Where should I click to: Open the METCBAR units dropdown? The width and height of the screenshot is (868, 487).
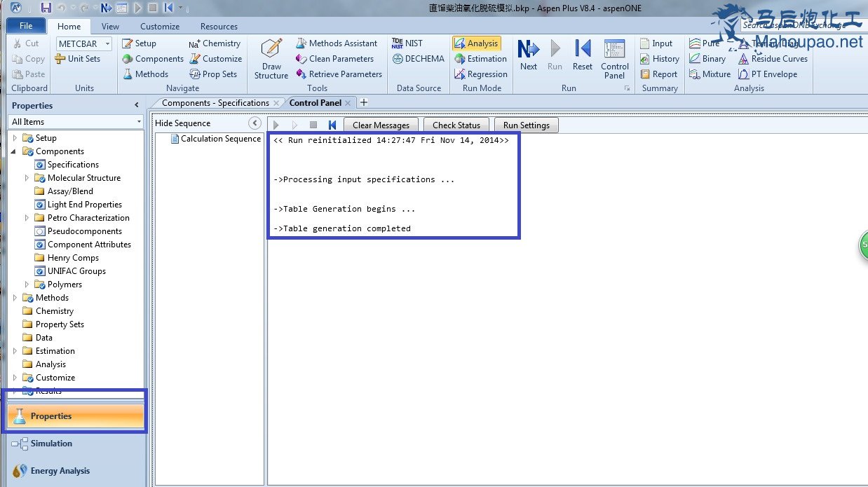(x=107, y=43)
